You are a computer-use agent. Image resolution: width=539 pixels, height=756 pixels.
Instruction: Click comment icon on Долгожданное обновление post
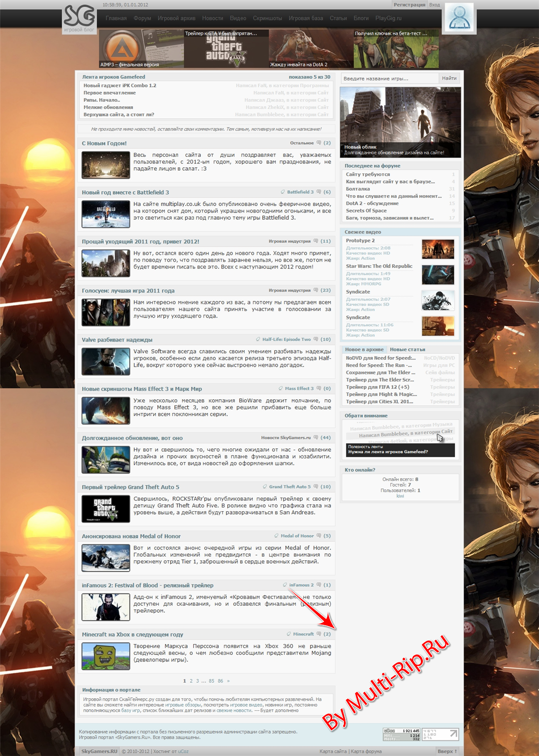pyautogui.click(x=316, y=438)
